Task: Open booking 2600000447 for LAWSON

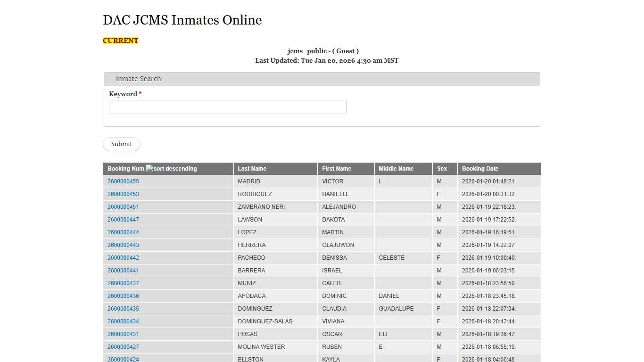Action: [123, 219]
